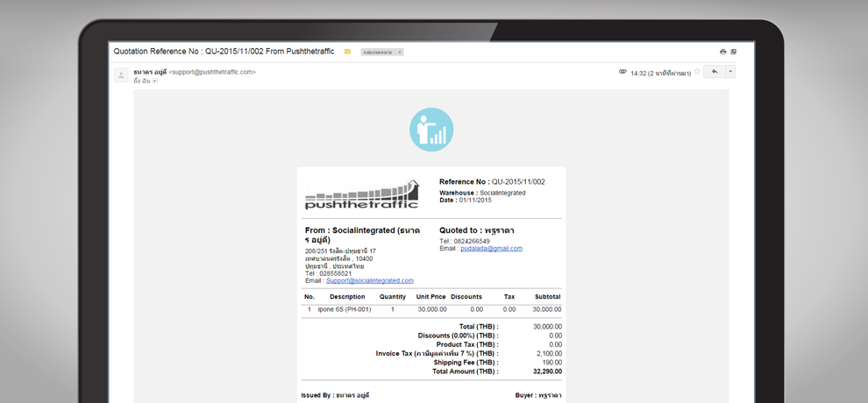Viewport: 868px width, 403px height.
Task: Click the Tel : 028558521 text
Action: pos(328,273)
